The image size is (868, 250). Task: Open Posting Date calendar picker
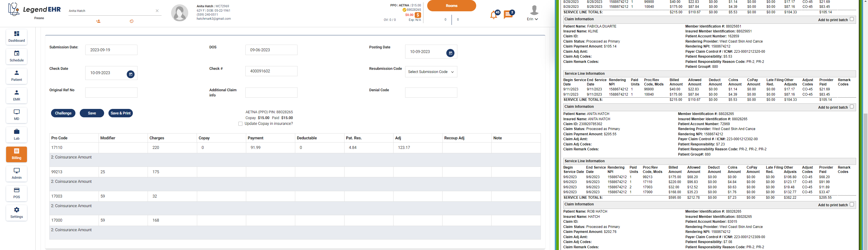pos(450,53)
